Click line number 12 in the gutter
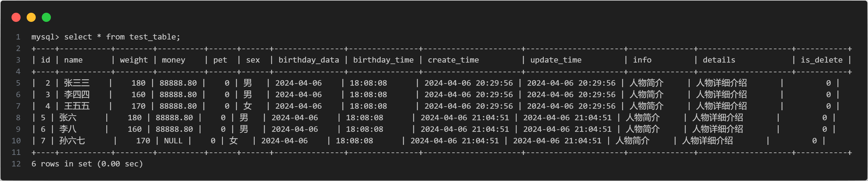This screenshot has width=868, height=181. click(16, 164)
